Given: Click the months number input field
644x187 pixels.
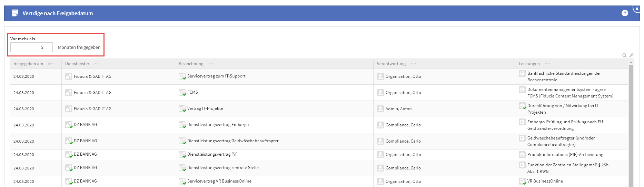Looking at the screenshot, I should (31, 47).
